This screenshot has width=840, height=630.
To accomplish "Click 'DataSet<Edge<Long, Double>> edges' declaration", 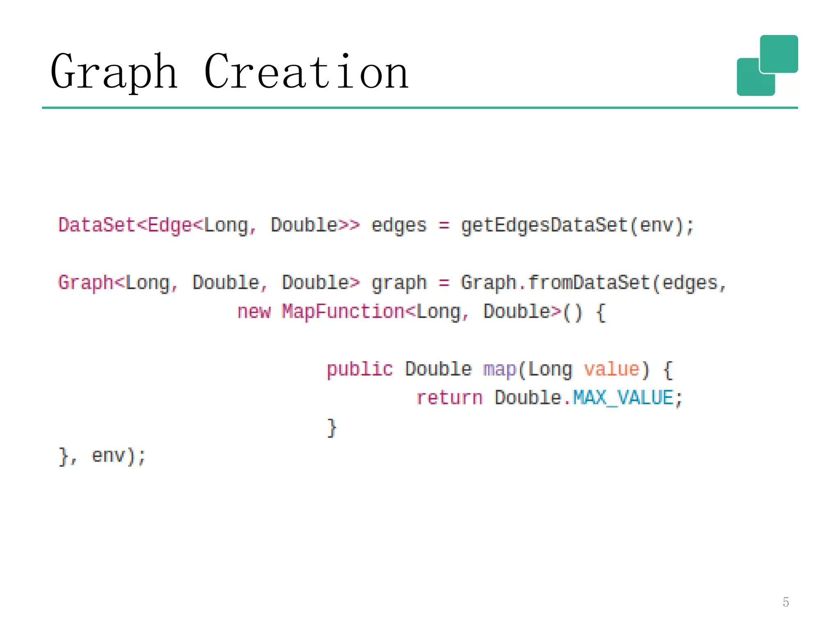I will coord(242,226).
